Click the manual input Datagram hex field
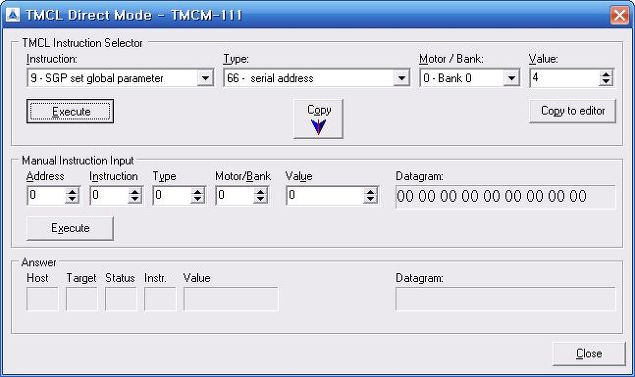The height and width of the screenshot is (377, 635). [505, 197]
